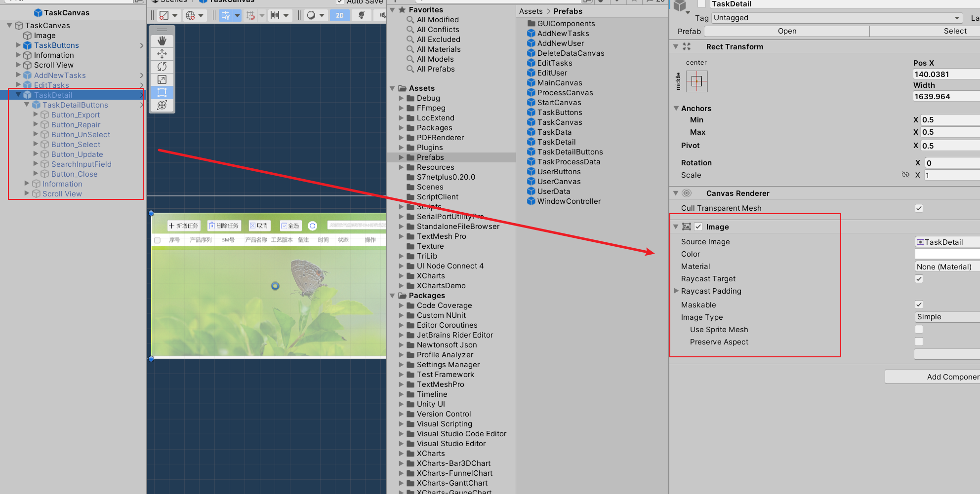Click the constrained proportions scale link icon
Image resolution: width=980 pixels, height=494 pixels.
click(x=905, y=175)
